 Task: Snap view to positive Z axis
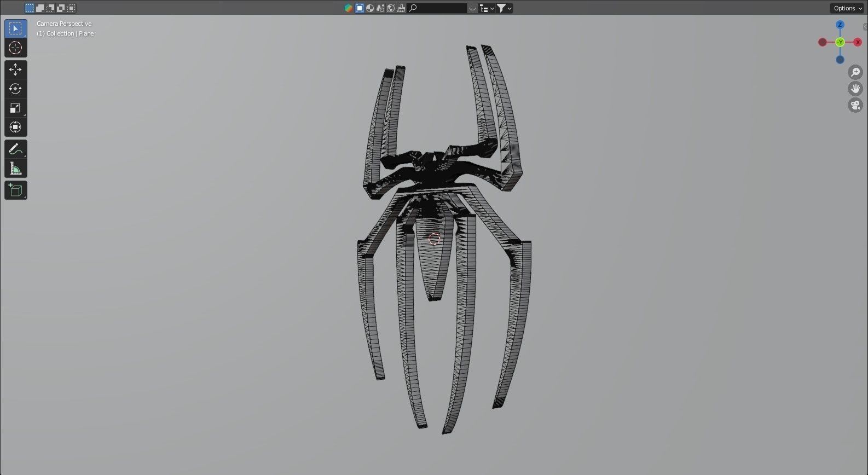pos(840,25)
